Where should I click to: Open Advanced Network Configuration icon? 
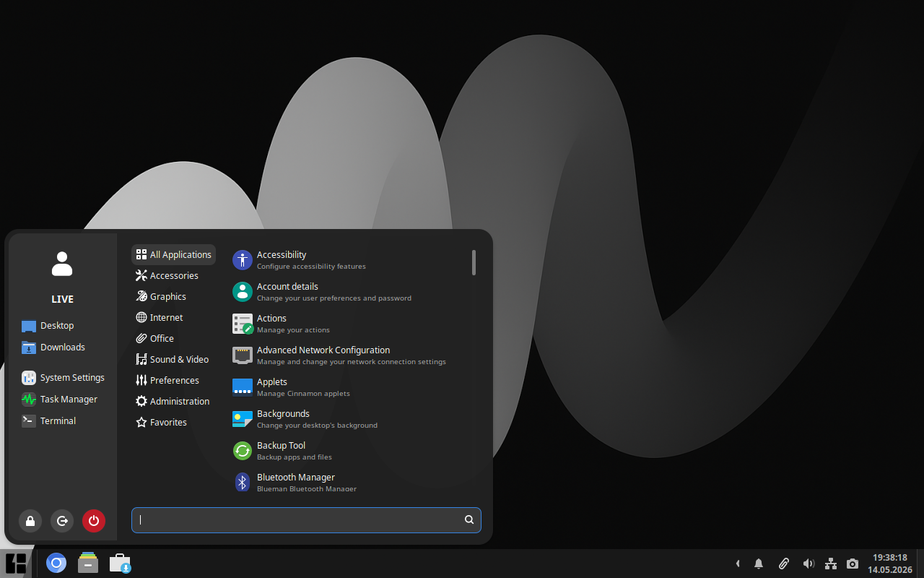point(243,355)
